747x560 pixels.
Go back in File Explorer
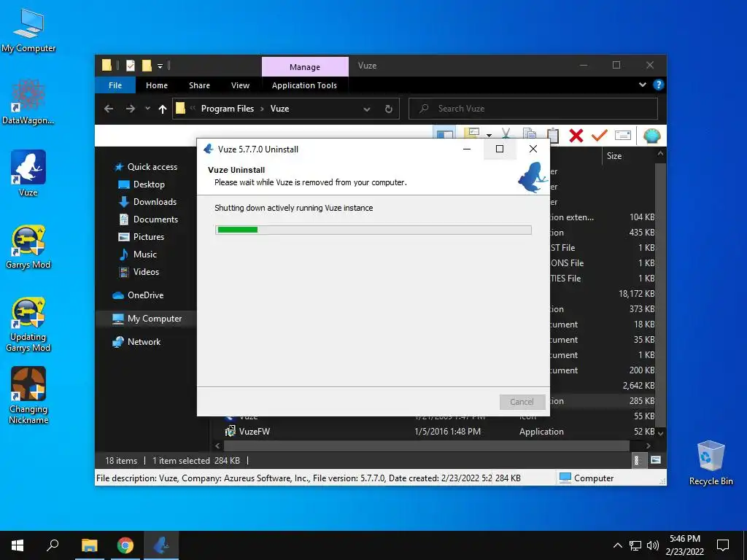point(109,109)
